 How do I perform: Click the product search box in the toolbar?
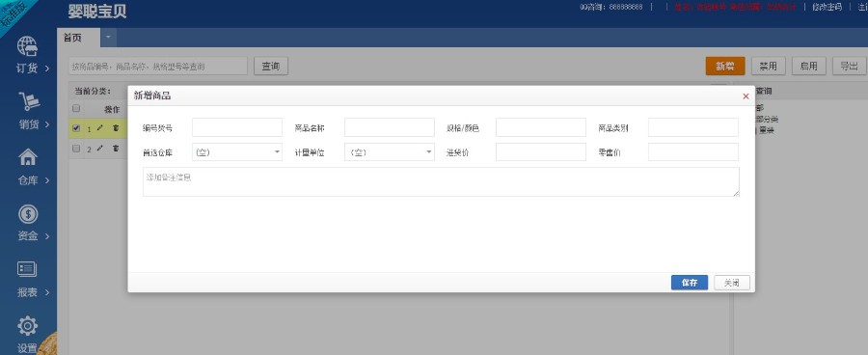click(158, 67)
